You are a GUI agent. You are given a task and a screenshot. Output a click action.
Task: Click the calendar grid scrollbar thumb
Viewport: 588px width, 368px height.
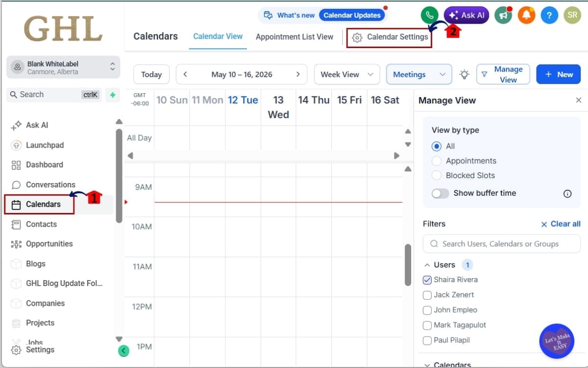pyautogui.click(x=408, y=265)
